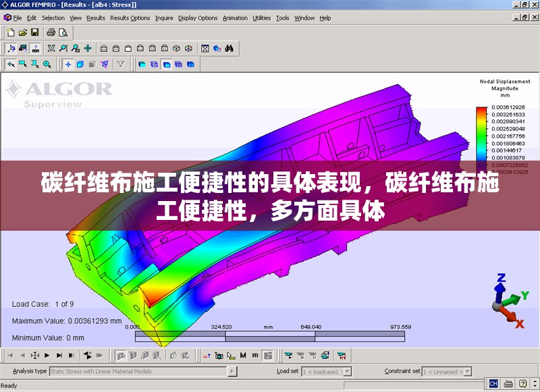Activate the zoom magnifier tool

click(63, 49)
